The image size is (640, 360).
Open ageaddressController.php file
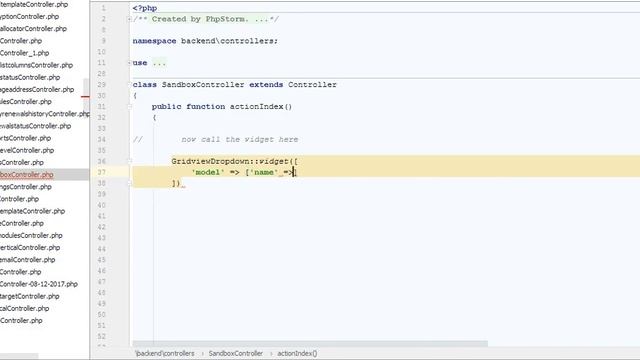click(x=37, y=89)
